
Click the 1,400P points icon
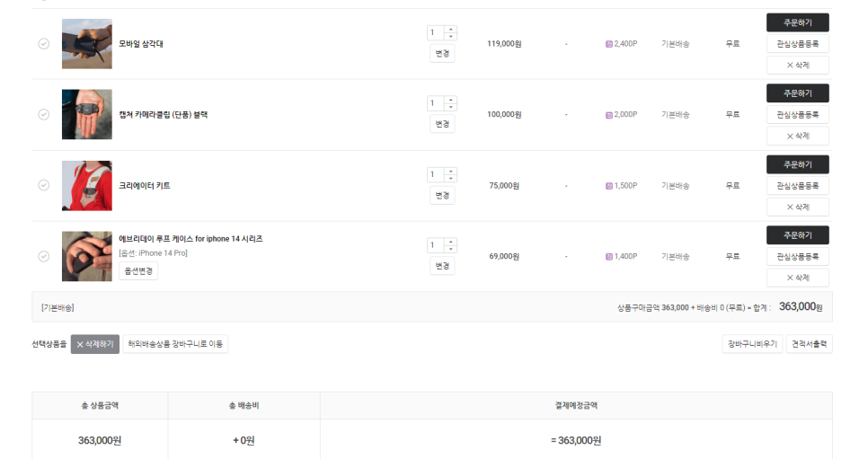609,256
